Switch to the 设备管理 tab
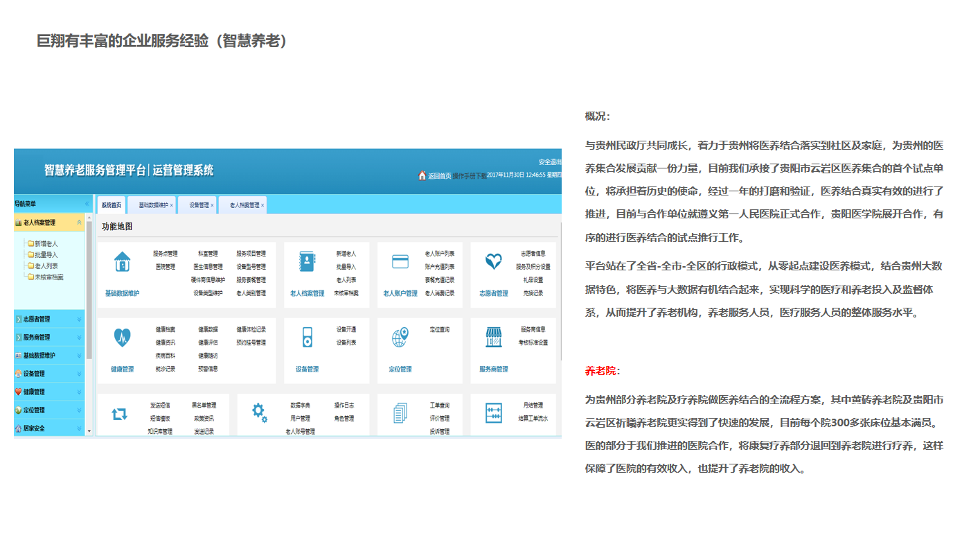 (198, 205)
